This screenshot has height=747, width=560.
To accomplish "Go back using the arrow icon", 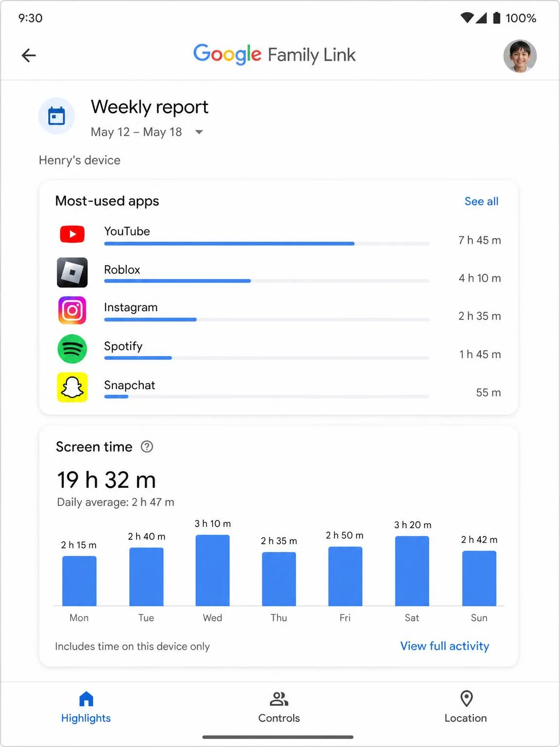I will (x=29, y=55).
